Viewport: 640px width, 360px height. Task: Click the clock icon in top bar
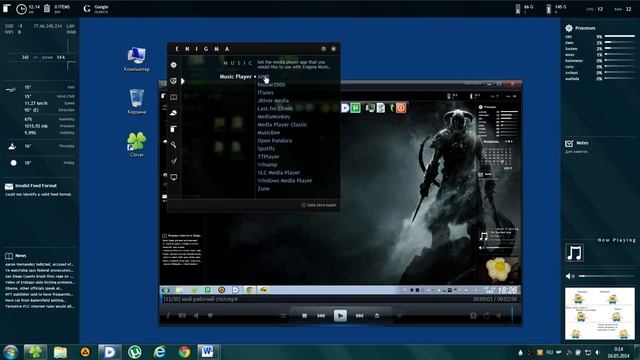(x=21, y=9)
